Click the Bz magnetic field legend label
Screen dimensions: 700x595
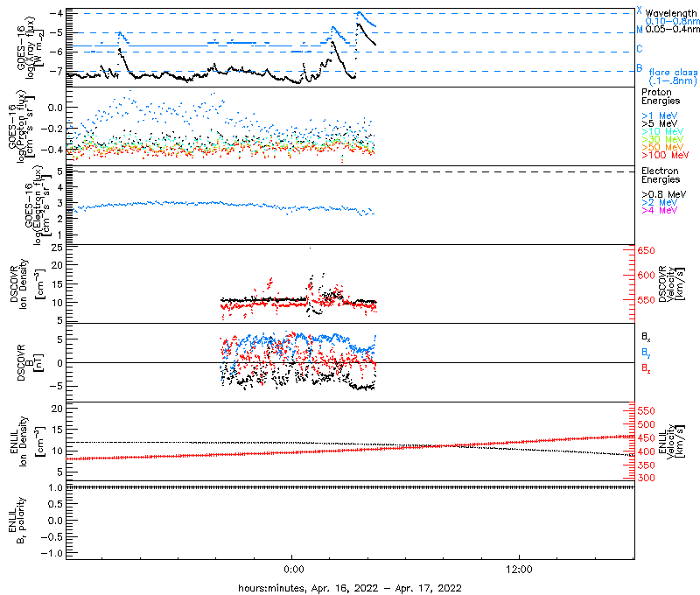click(646, 368)
